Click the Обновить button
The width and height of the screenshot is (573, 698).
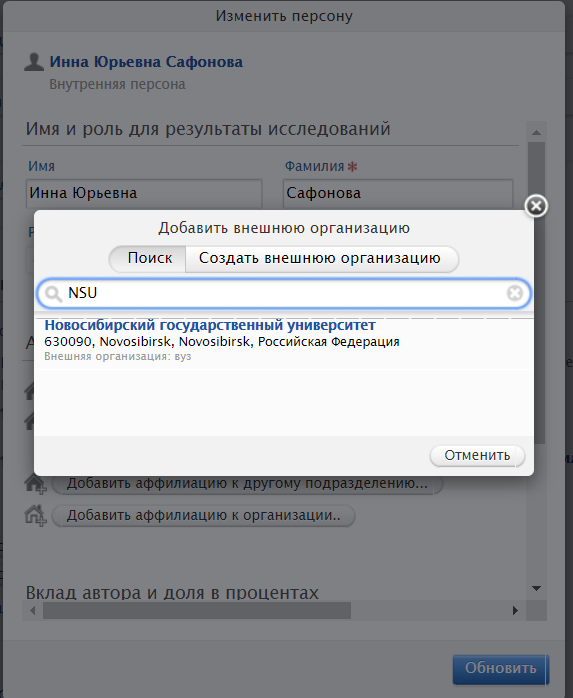(x=501, y=668)
